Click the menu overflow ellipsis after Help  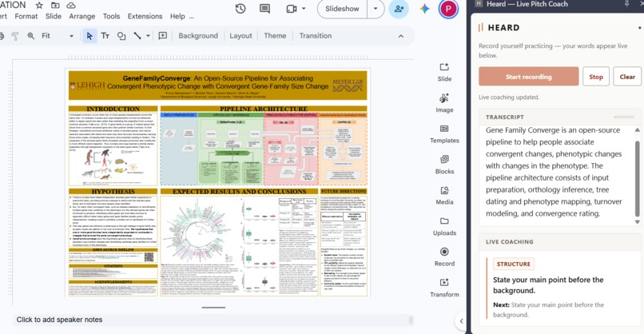point(192,18)
